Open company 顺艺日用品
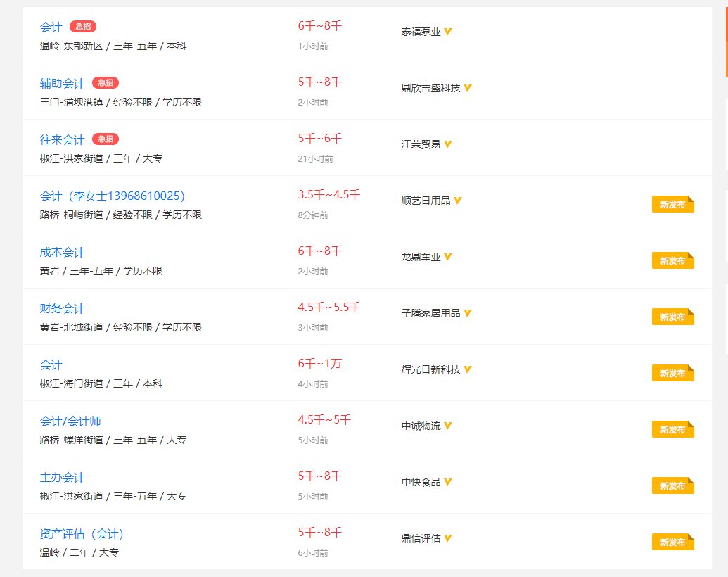 [426, 201]
